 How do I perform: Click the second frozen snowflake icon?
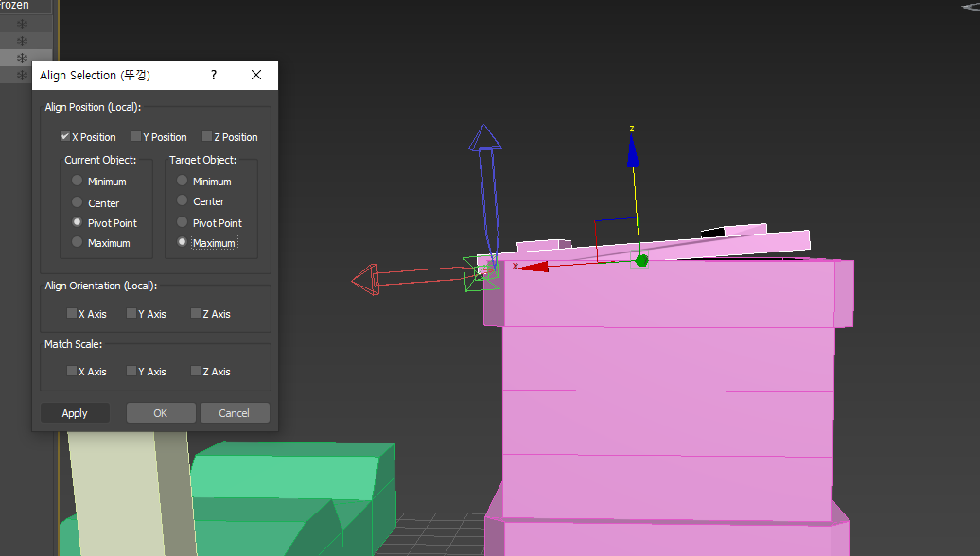point(22,42)
